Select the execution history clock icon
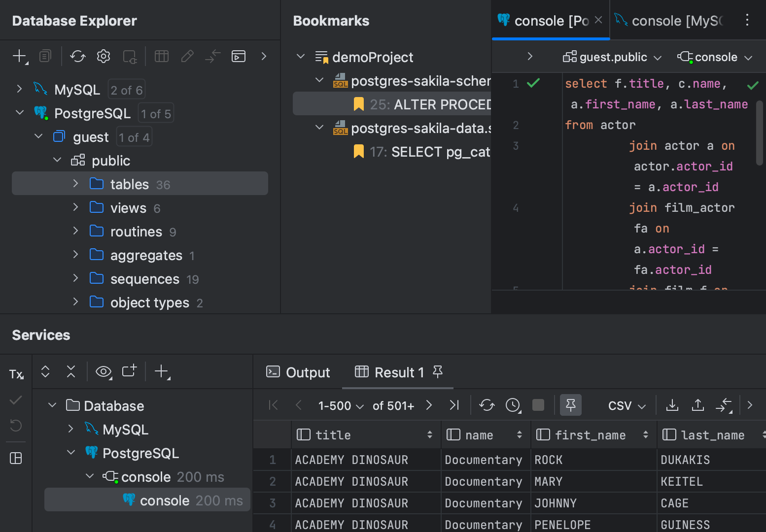 click(x=513, y=405)
